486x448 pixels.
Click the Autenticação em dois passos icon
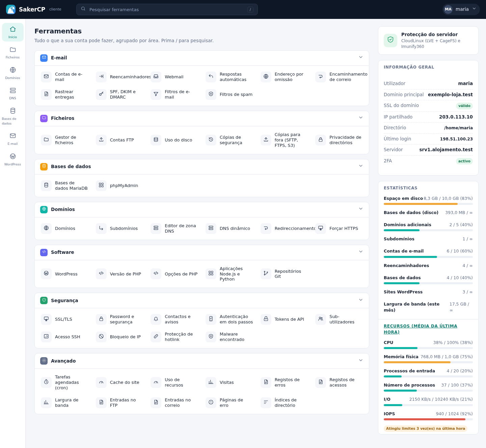tap(211, 319)
